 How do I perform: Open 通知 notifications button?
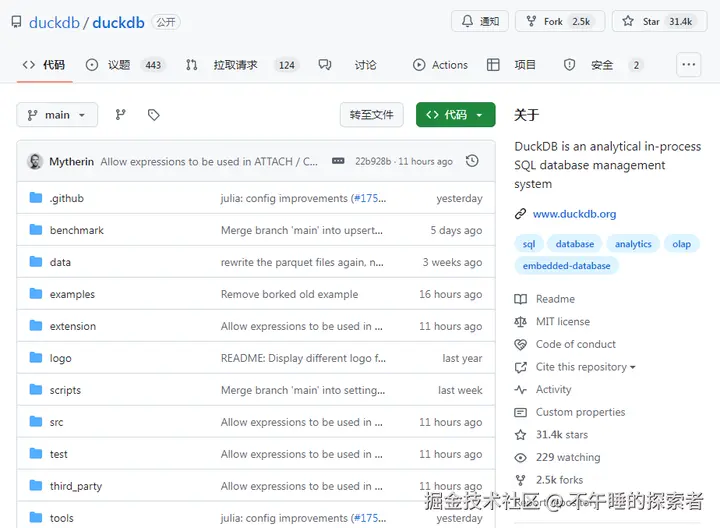click(x=480, y=21)
